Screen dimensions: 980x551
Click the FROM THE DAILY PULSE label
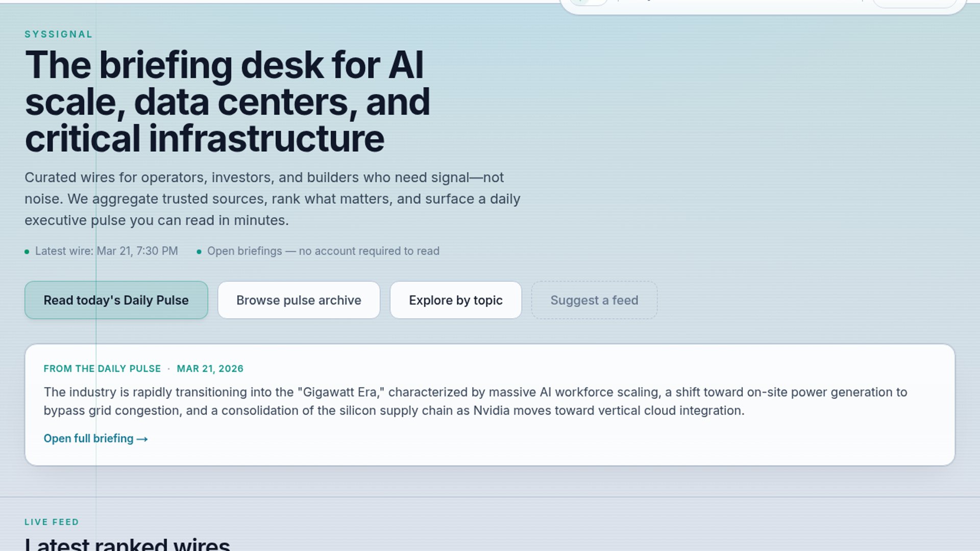pyautogui.click(x=102, y=368)
